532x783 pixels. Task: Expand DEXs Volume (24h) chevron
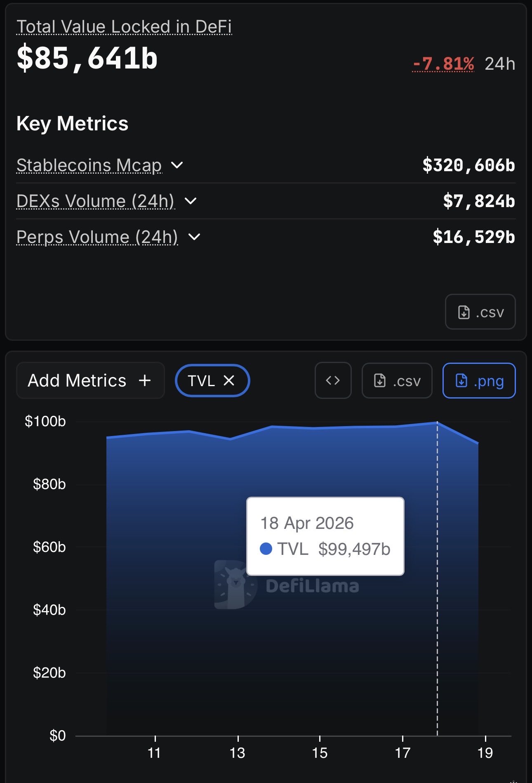191,201
